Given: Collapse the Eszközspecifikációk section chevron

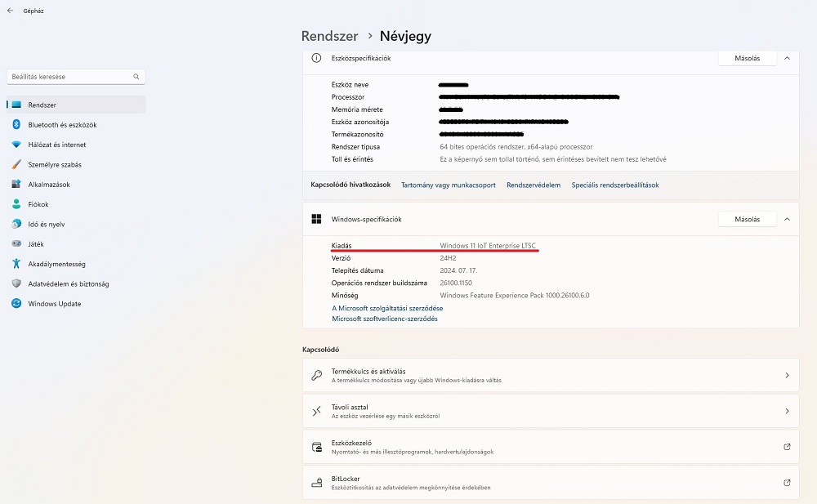Looking at the screenshot, I should point(787,58).
